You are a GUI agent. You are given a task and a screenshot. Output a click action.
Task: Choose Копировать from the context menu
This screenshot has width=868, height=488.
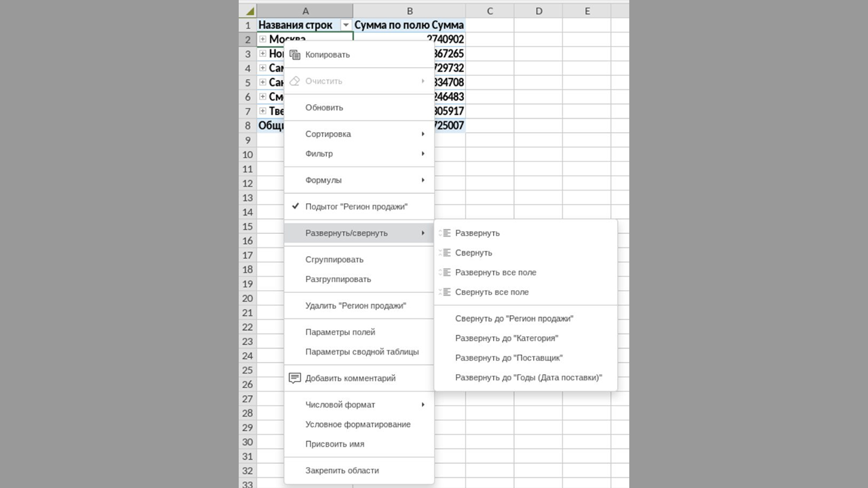[359, 55]
